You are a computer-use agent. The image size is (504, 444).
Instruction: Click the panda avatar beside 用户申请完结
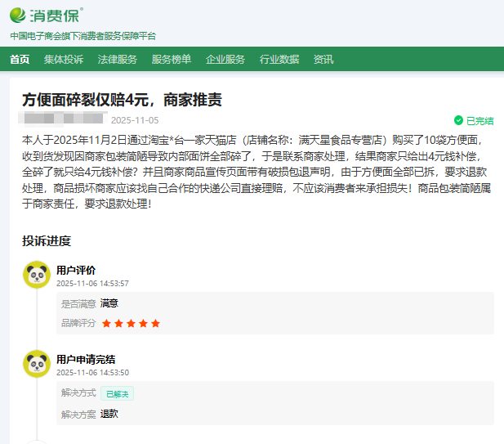[37, 364]
